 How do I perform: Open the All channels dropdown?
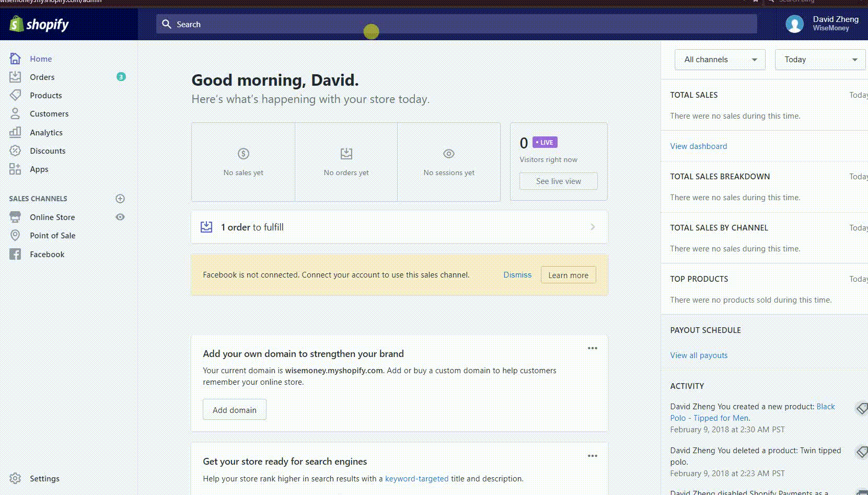coord(720,60)
